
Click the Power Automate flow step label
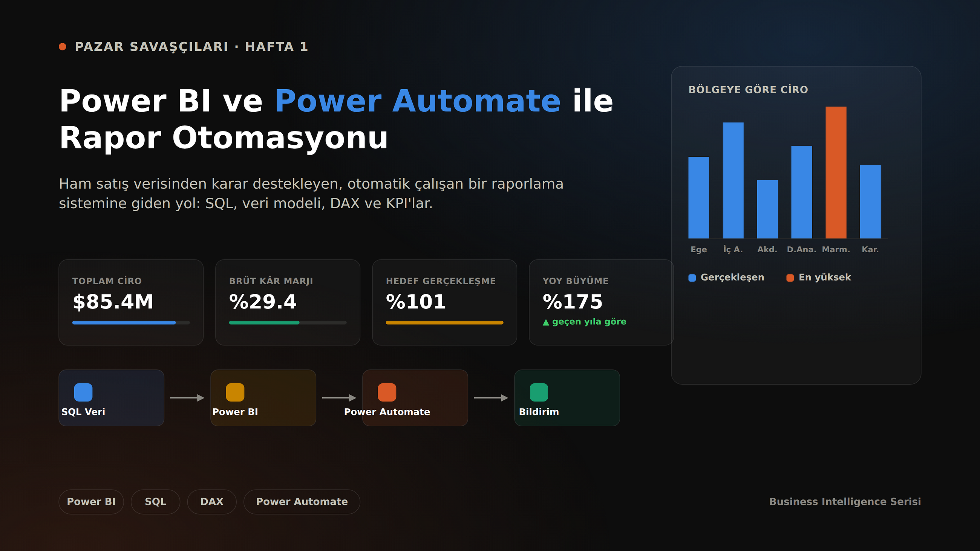coord(387,412)
